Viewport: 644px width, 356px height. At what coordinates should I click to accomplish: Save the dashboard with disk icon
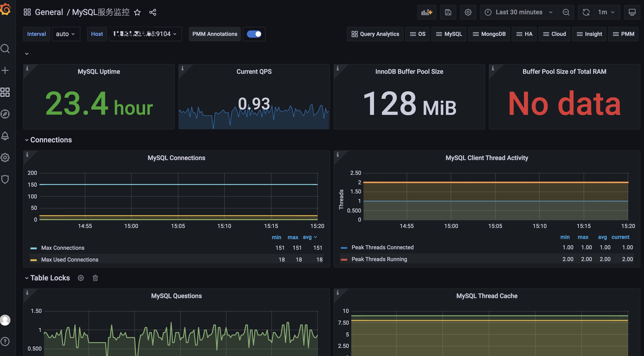(x=448, y=12)
